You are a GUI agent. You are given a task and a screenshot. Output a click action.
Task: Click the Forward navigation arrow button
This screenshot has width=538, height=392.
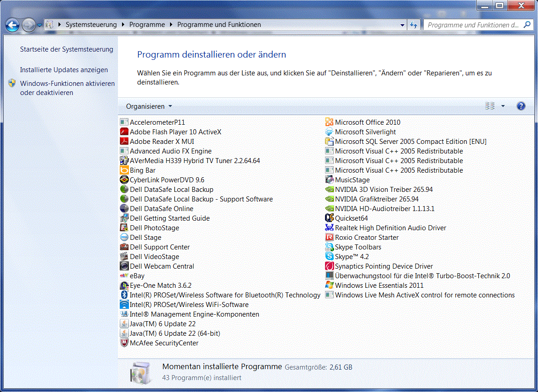pos(28,25)
